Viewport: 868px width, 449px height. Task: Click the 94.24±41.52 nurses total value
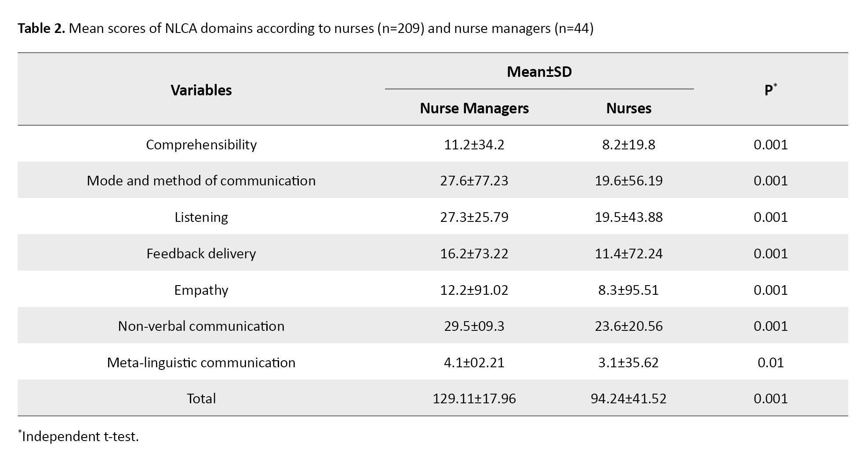click(x=628, y=398)
